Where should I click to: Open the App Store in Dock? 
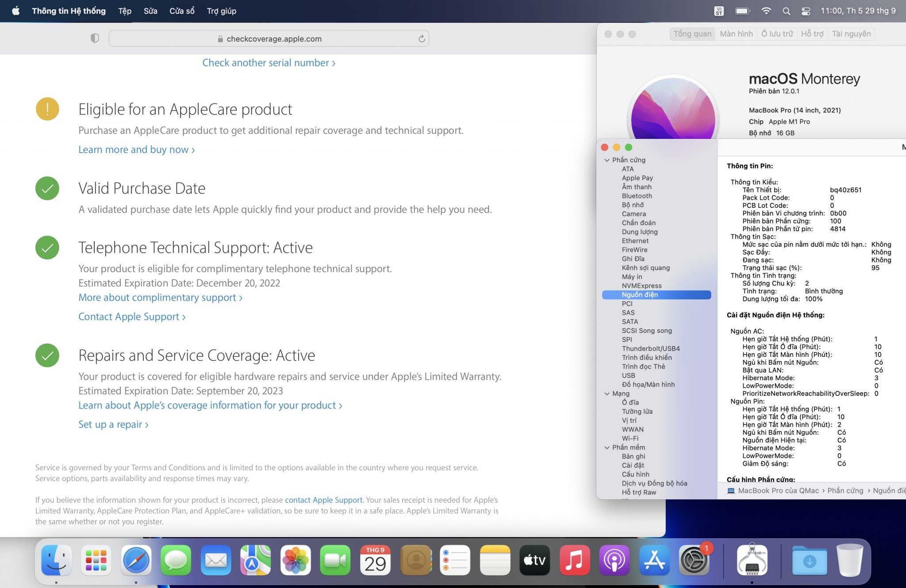(654, 560)
